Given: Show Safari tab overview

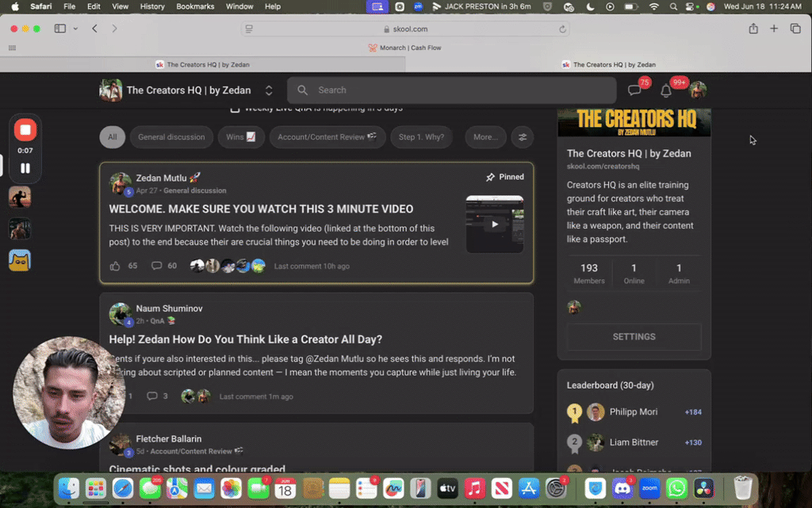Looking at the screenshot, I should 795,29.
